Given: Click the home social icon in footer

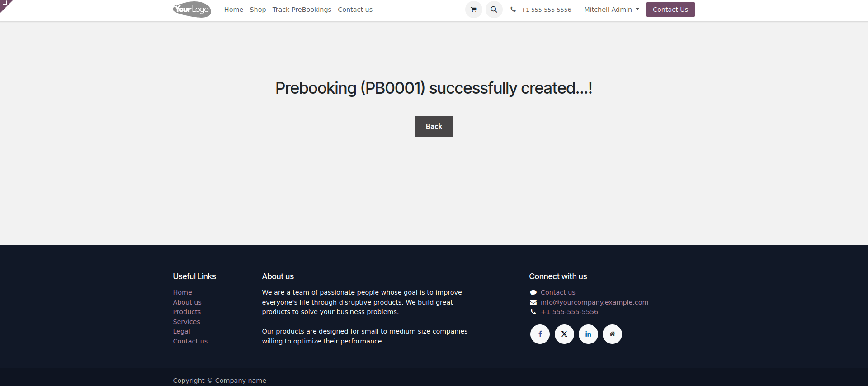Looking at the screenshot, I should pos(612,334).
